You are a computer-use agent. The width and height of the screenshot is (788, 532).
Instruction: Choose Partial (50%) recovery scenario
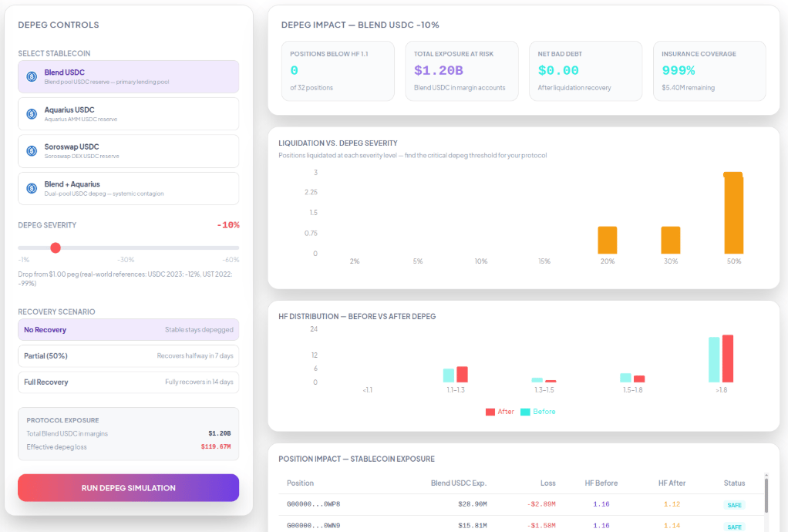(x=128, y=355)
